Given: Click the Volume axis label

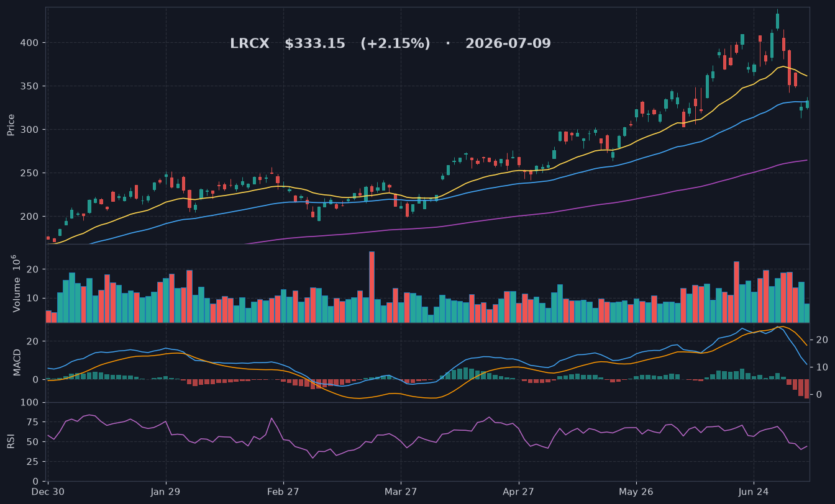Looking at the screenshot, I should [17, 284].
